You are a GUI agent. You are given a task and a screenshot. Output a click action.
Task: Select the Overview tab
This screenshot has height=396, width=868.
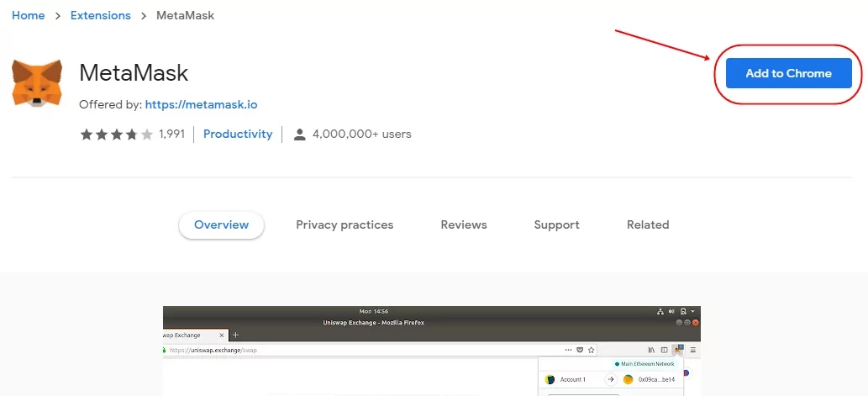pos(221,224)
